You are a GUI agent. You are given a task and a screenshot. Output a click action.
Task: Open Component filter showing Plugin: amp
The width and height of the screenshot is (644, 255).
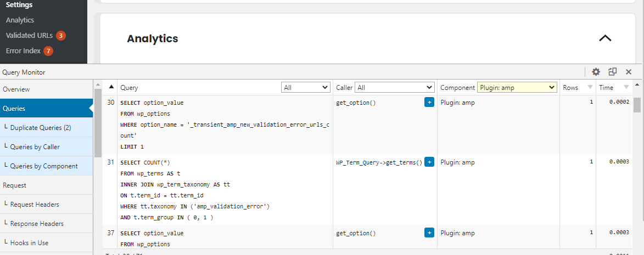coord(517,87)
